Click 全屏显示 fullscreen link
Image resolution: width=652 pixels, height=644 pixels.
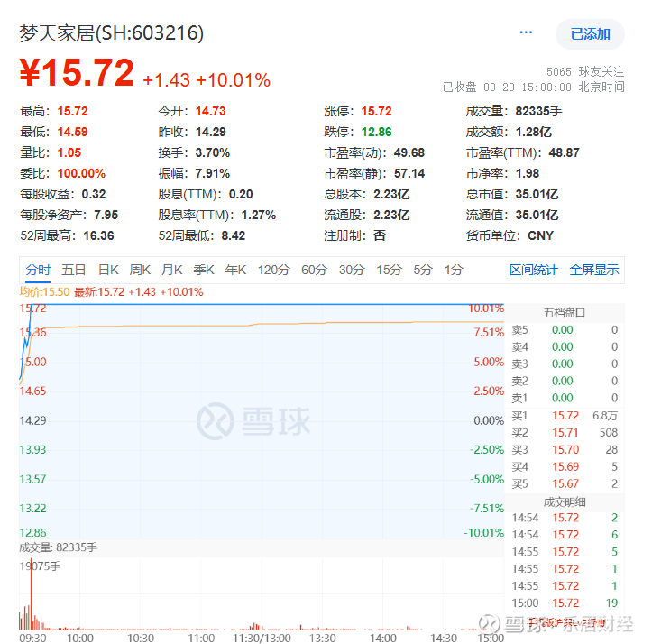pos(594,270)
